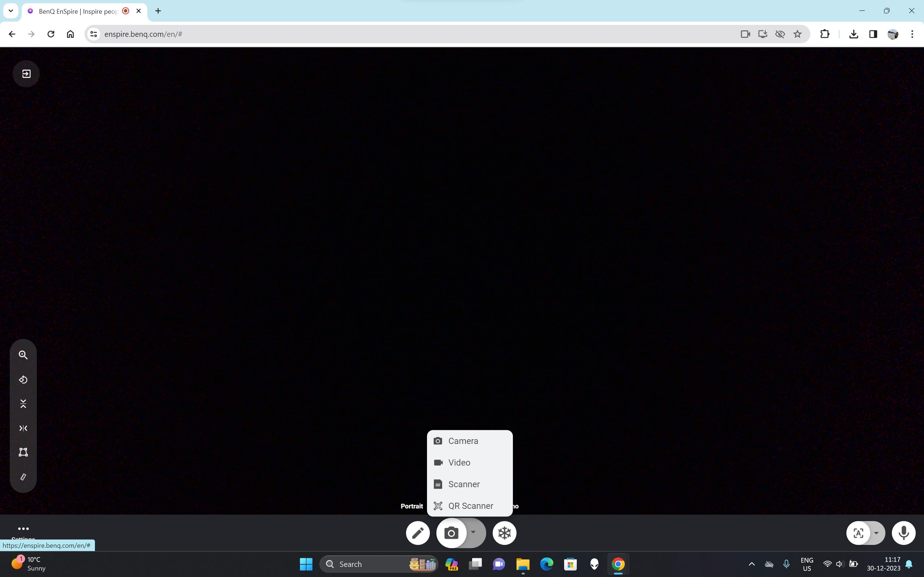Open the Settings three-dot button
The width and height of the screenshot is (924, 577).
point(23,529)
